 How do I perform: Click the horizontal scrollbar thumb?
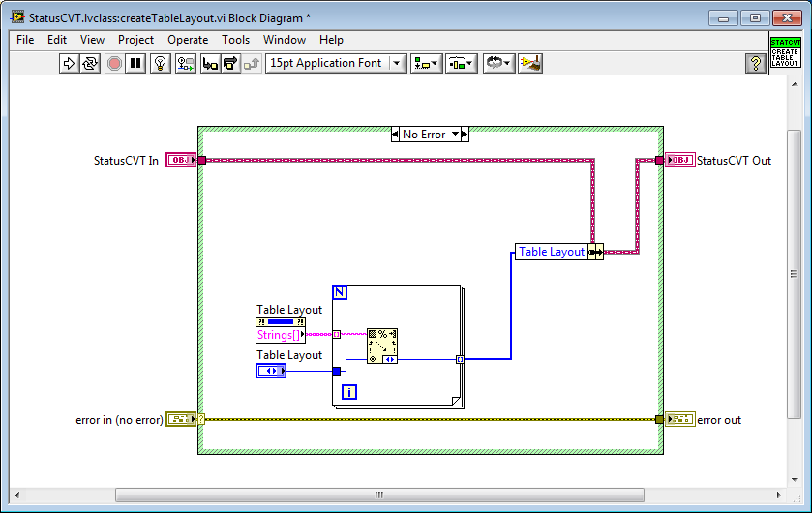[x=379, y=495]
